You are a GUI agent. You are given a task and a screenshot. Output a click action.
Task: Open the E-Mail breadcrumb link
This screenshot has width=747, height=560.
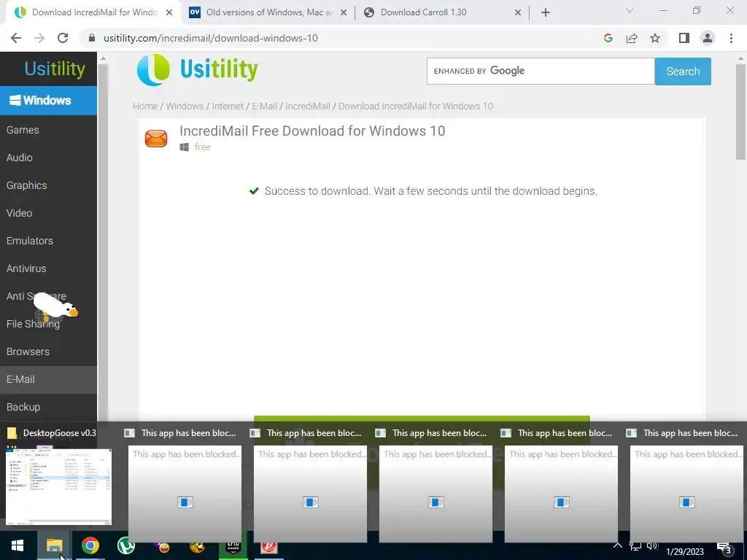(264, 106)
